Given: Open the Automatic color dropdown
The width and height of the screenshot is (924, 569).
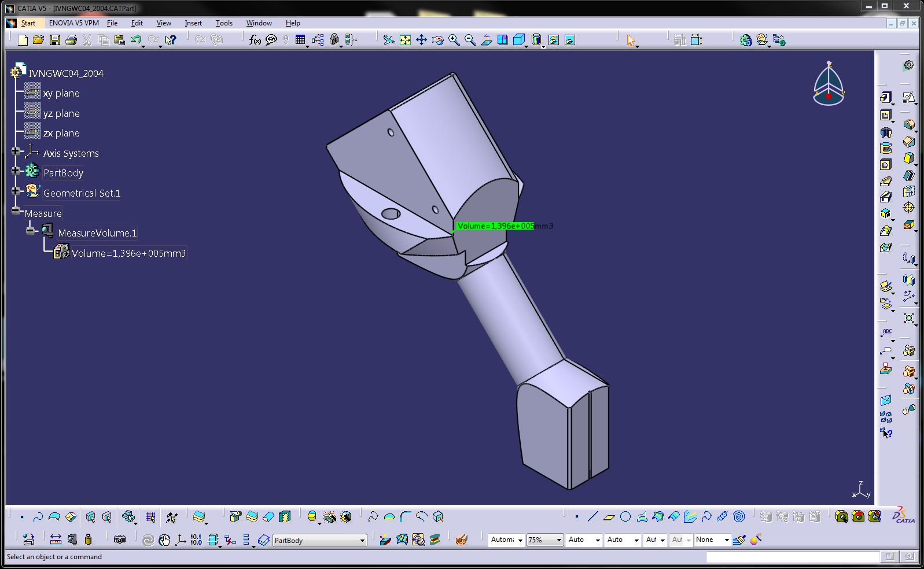Looking at the screenshot, I should point(520,540).
